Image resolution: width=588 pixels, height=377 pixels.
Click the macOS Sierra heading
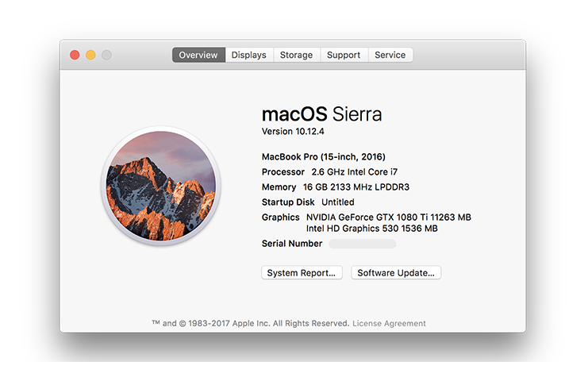321,113
